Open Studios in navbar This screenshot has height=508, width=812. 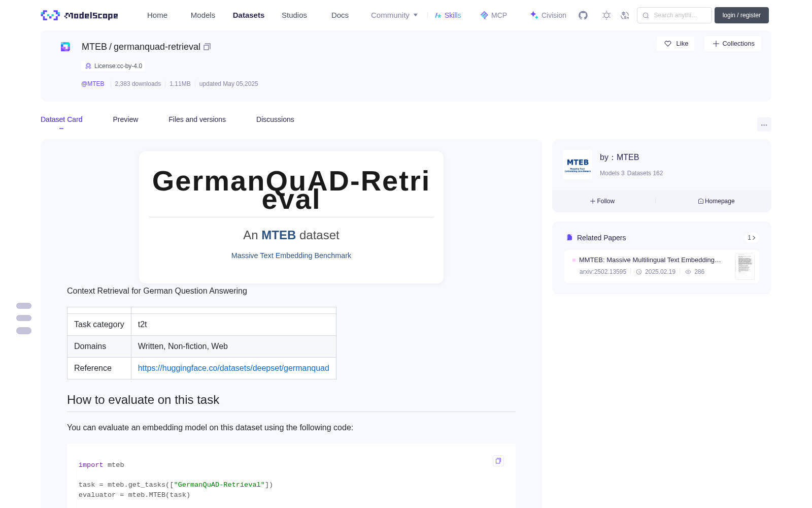pyautogui.click(x=294, y=15)
